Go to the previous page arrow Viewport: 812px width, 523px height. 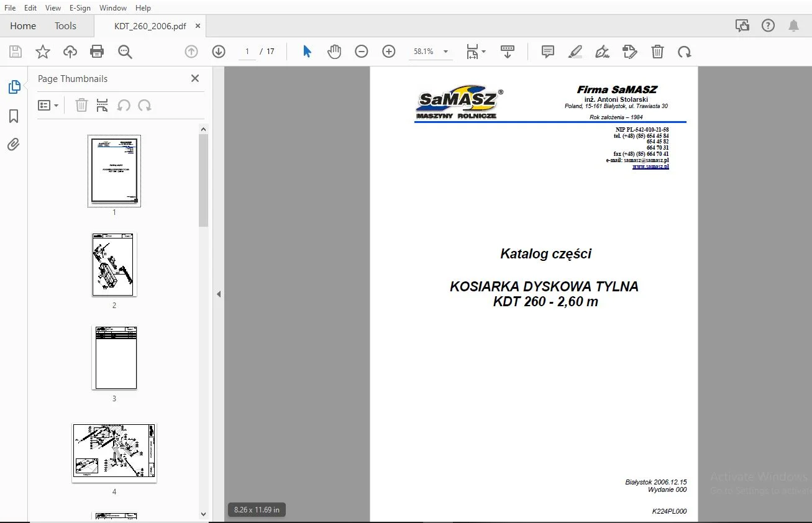[191, 52]
